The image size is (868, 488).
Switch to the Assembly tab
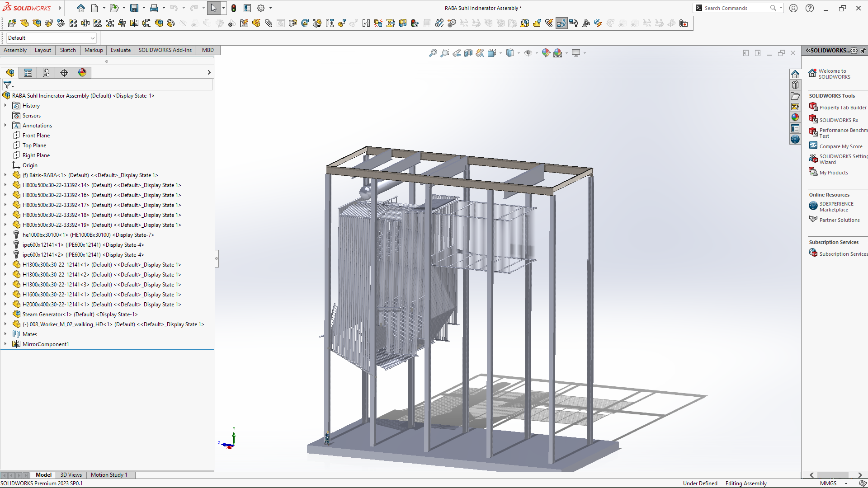point(15,50)
